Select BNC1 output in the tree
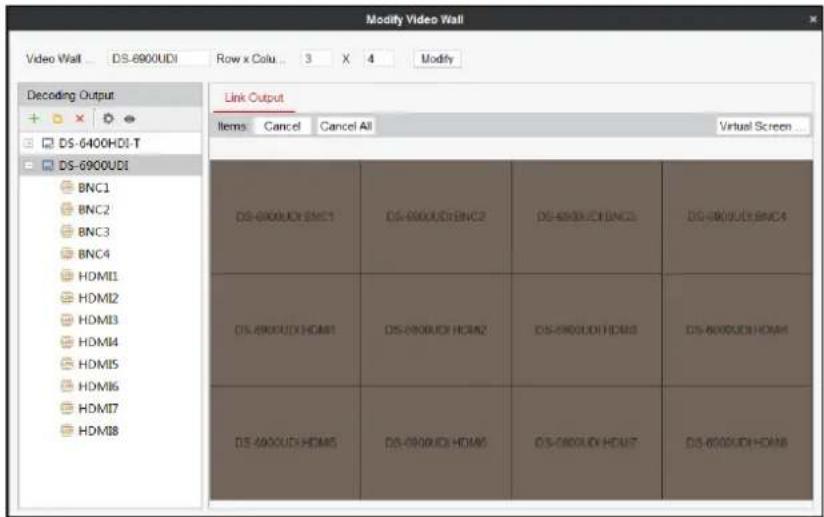This screenshot has width=824, height=517. coord(94,188)
